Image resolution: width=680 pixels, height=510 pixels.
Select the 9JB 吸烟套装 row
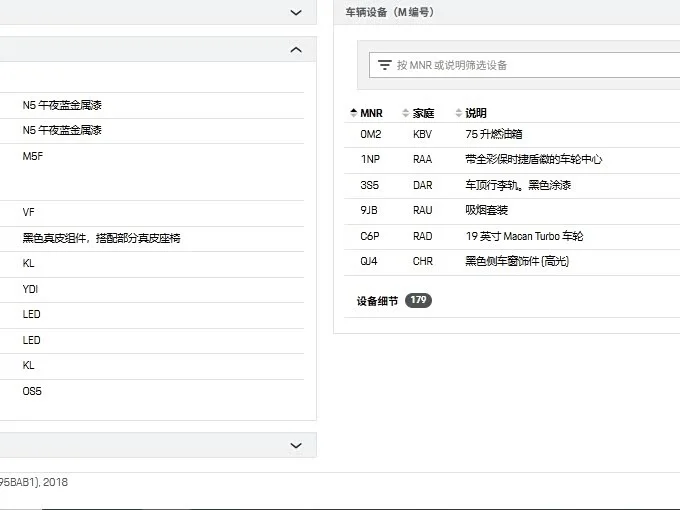(512, 211)
